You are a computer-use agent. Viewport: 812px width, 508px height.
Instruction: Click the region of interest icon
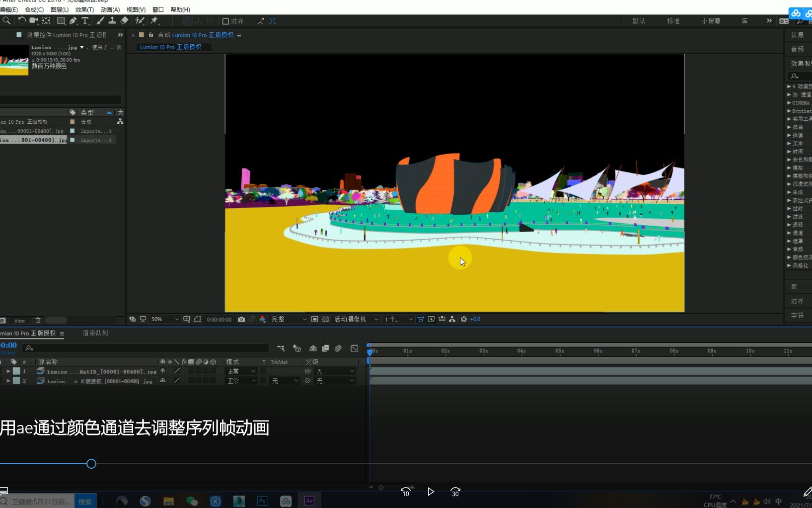click(314, 320)
